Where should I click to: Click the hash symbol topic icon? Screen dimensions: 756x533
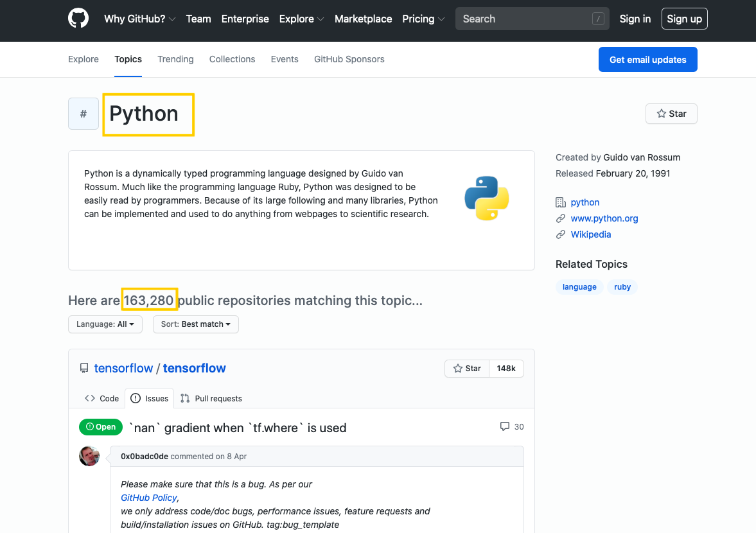coord(84,113)
